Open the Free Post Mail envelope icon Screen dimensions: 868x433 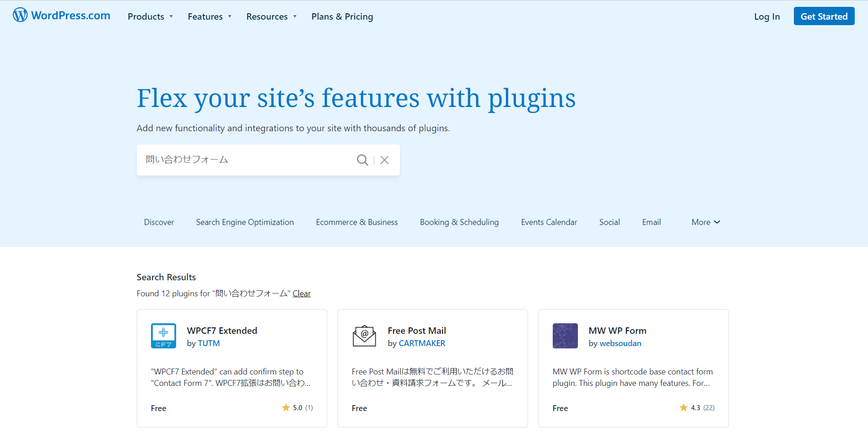tap(364, 336)
